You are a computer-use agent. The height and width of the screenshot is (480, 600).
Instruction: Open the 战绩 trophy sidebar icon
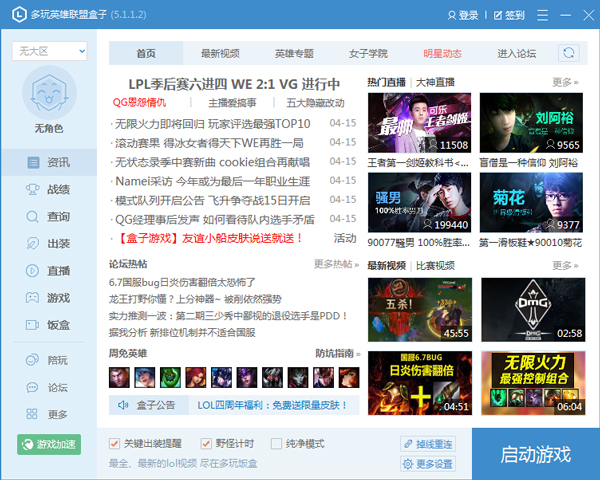(x=34, y=189)
